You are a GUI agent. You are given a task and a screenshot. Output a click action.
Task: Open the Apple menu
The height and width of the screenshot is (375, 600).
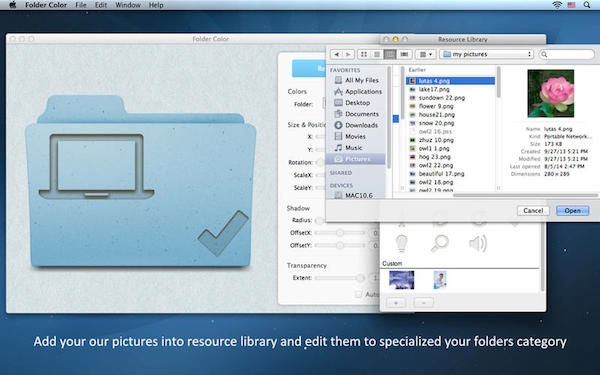tap(13, 5)
